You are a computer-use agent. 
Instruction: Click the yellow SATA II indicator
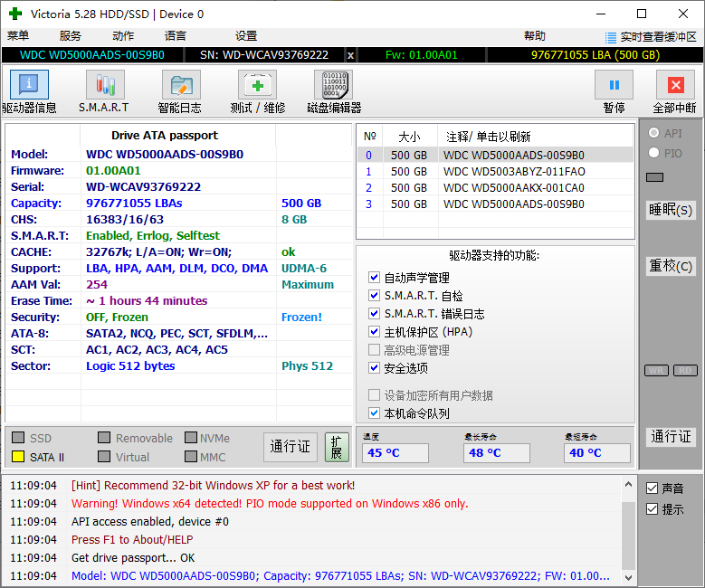(x=18, y=457)
